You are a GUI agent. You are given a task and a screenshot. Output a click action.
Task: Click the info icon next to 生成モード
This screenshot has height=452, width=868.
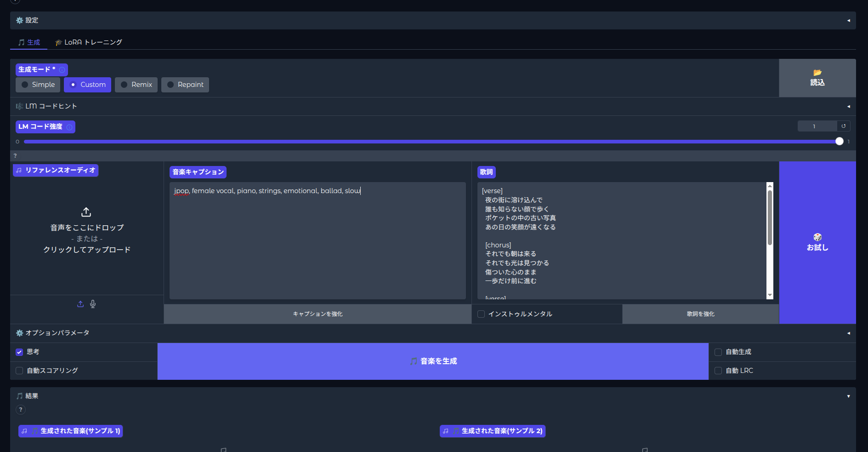point(62,70)
